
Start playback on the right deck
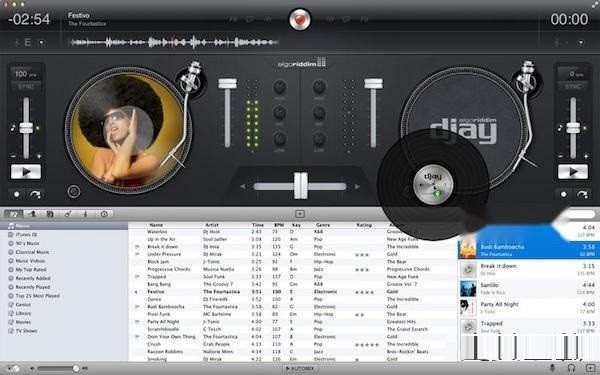(573, 172)
